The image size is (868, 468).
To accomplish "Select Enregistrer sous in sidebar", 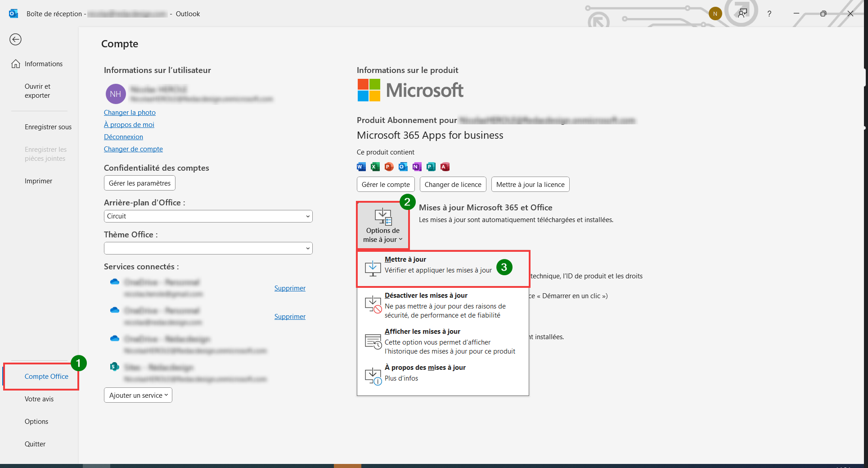I will coord(39,127).
